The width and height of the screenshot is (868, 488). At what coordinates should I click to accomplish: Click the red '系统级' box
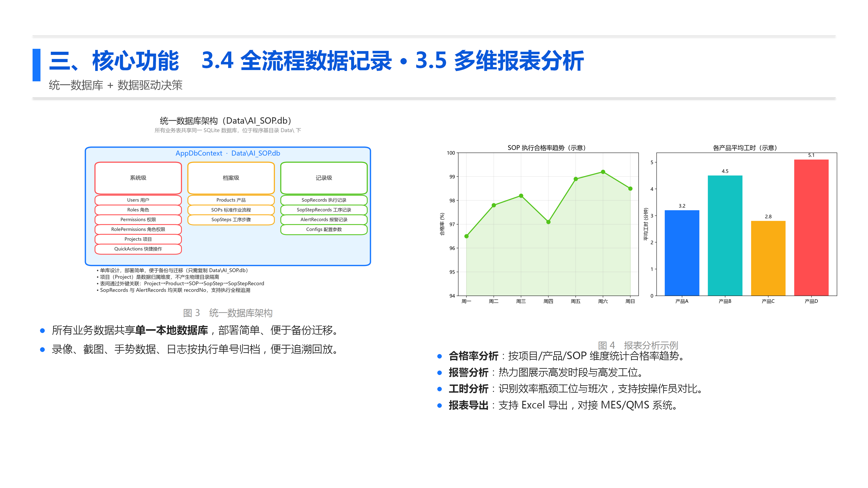[138, 178]
